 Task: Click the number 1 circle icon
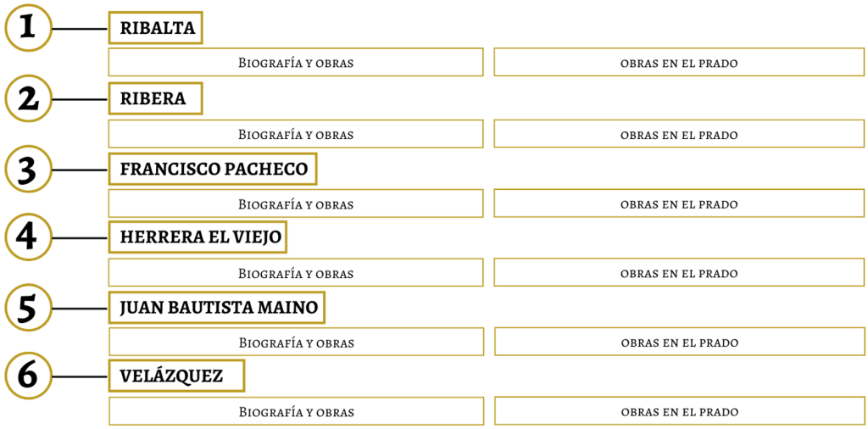28,28
